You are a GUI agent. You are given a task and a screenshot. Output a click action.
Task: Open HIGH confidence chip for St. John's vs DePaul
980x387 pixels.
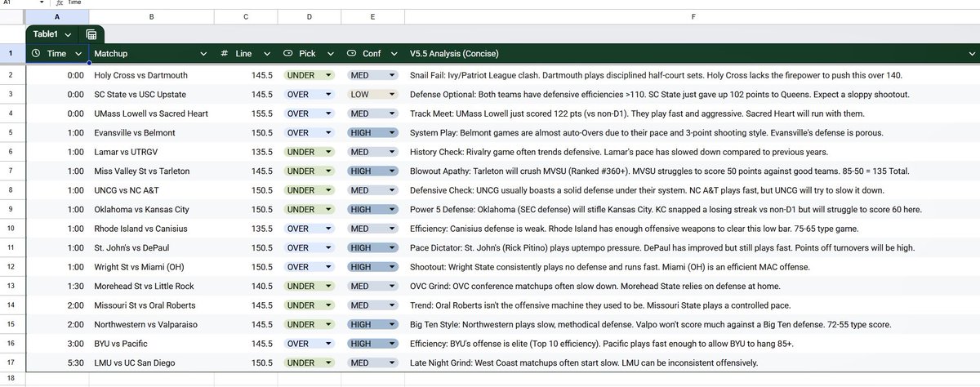click(x=372, y=247)
